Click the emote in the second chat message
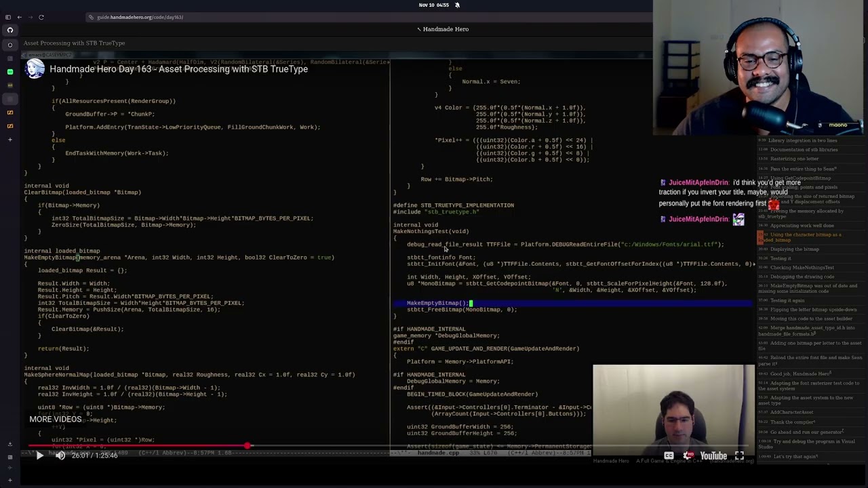Image resolution: width=868 pixels, height=488 pixels. click(x=738, y=219)
